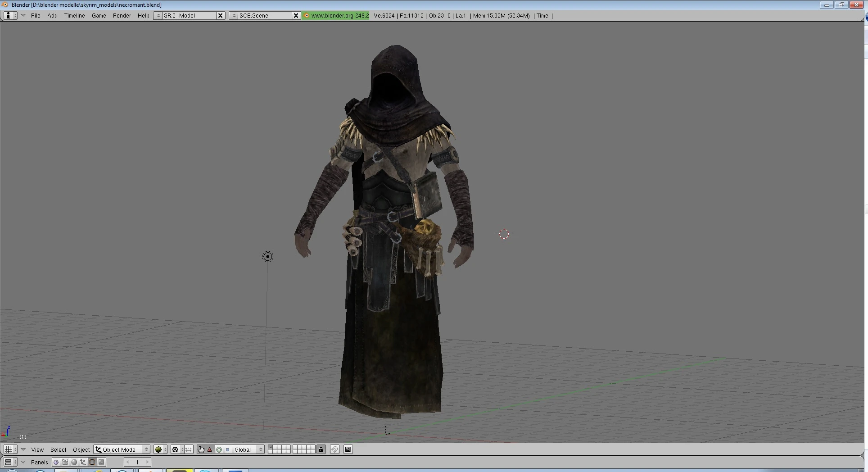Decrease the current frame with left arrow

point(128,462)
